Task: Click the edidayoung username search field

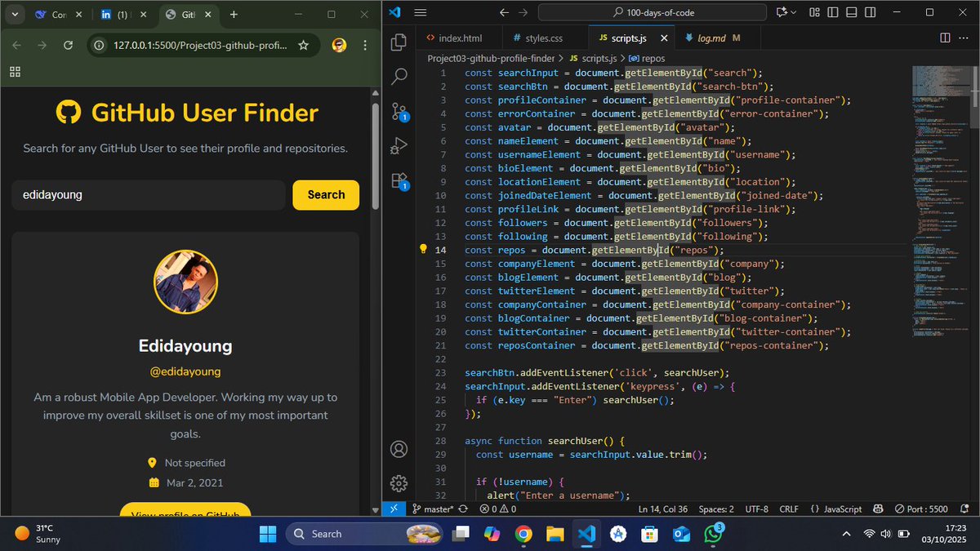Action: (x=149, y=195)
